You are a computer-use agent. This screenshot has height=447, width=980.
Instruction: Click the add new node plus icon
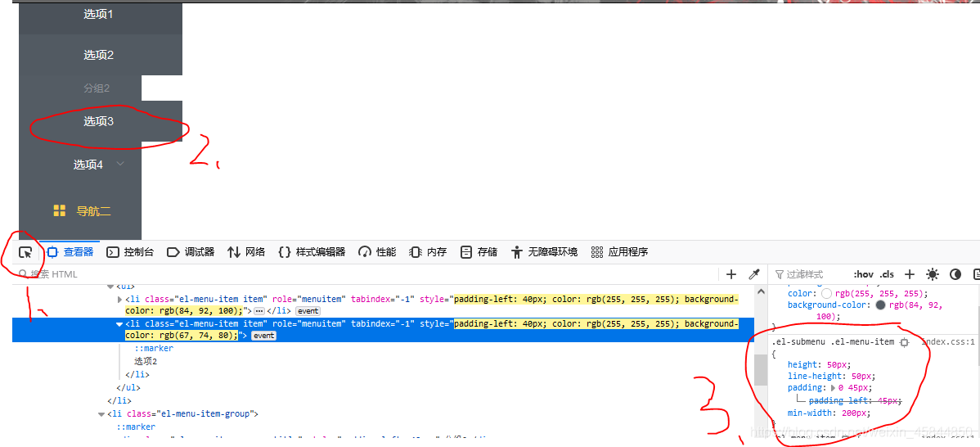tap(731, 273)
